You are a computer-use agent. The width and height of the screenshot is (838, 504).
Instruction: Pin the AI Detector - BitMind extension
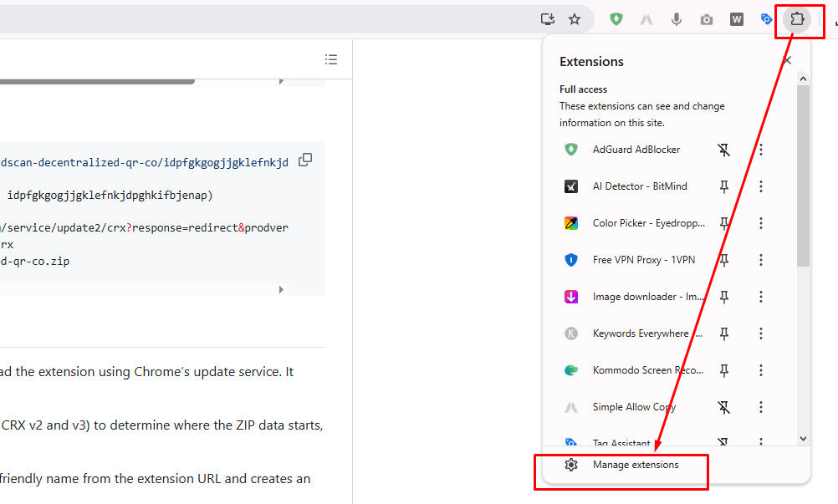click(x=724, y=186)
